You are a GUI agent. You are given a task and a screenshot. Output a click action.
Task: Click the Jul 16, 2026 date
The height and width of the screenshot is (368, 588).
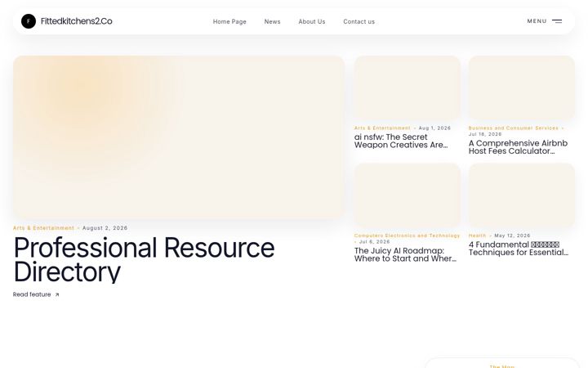click(x=485, y=134)
